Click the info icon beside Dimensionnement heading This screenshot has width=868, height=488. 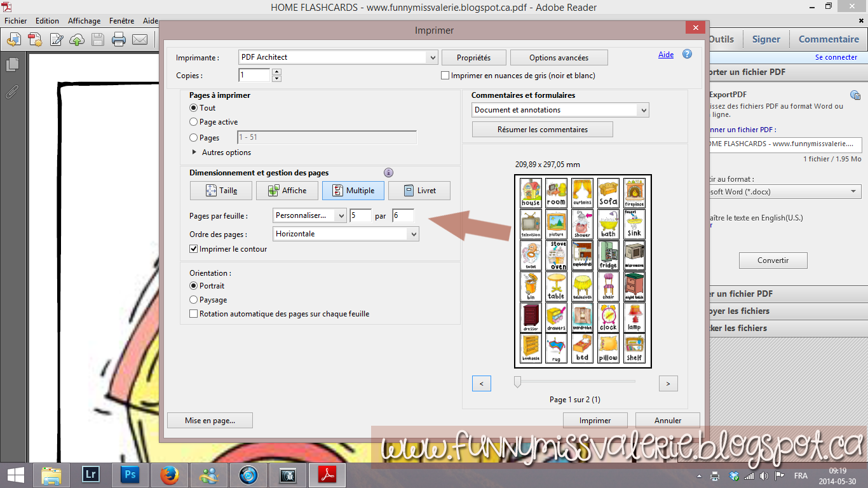tap(389, 173)
